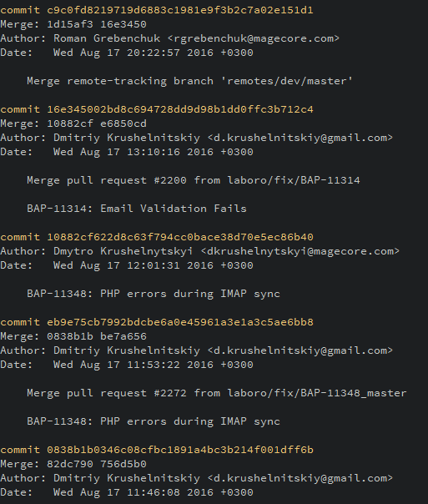Click the date line with time 12:01:31
The width and height of the screenshot is (428, 504).
pos(127,265)
